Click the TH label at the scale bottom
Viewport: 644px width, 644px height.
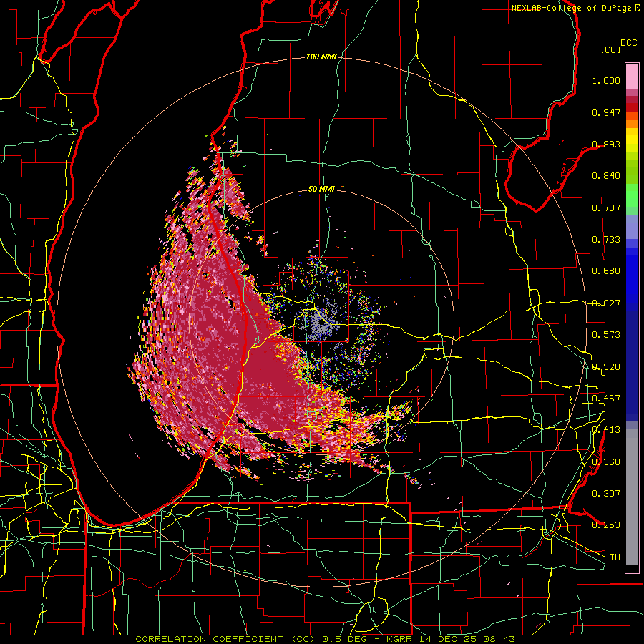click(x=615, y=557)
